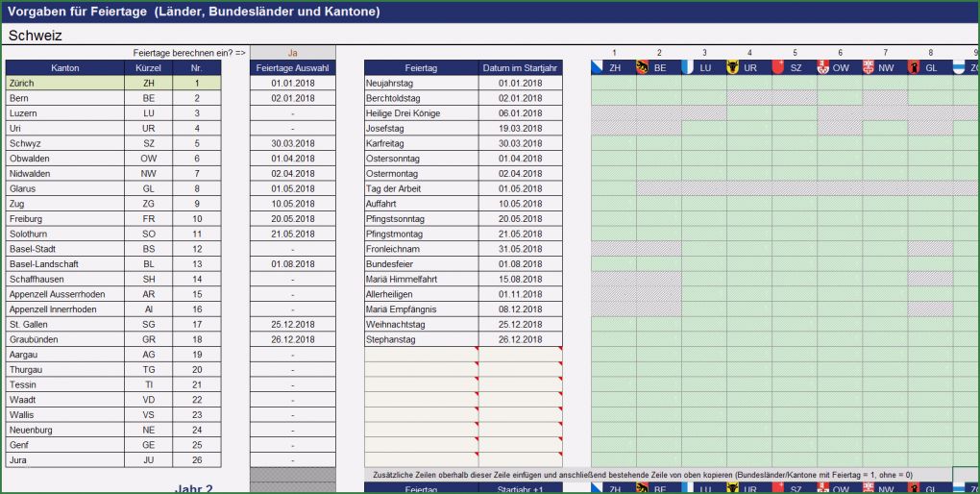Toggle the Josefstag holiday cell for BE

(x=658, y=128)
